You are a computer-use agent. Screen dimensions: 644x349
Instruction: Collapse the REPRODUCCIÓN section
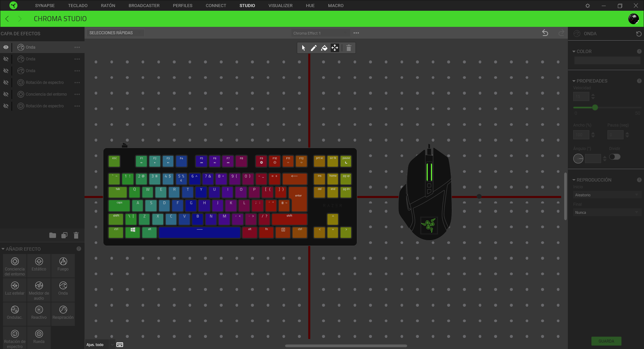[x=574, y=180]
